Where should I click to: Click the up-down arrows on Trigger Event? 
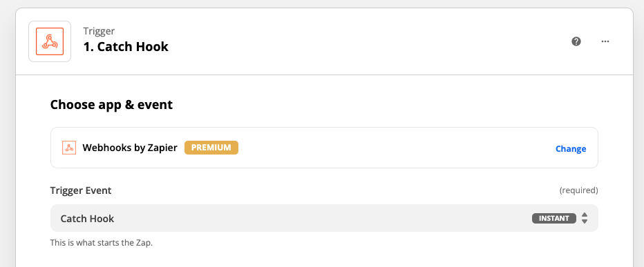pyautogui.click(x=585, y=218)
